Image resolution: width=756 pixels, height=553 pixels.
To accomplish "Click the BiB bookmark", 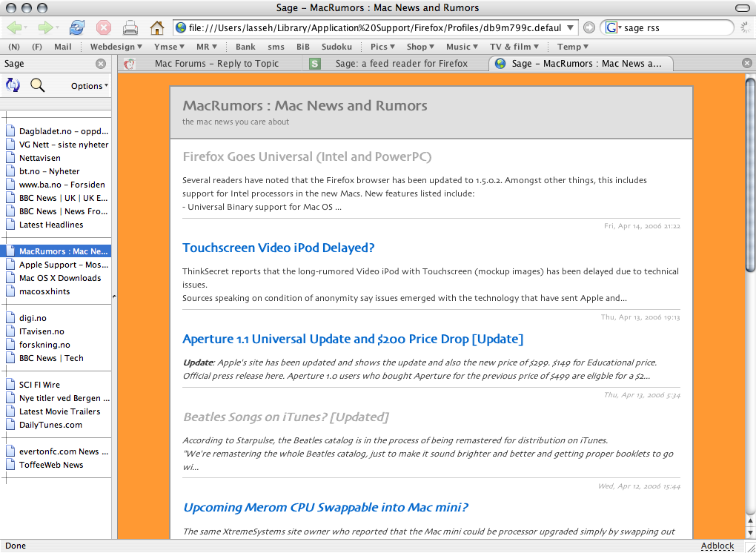I will [303, 47].
